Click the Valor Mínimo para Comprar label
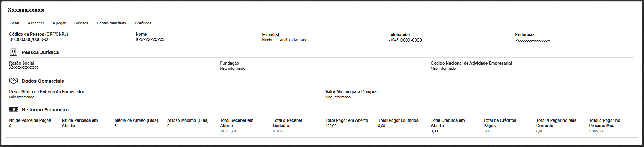This screenshot has width=644, height=147. pyautogui.click(x=352, y=92)
